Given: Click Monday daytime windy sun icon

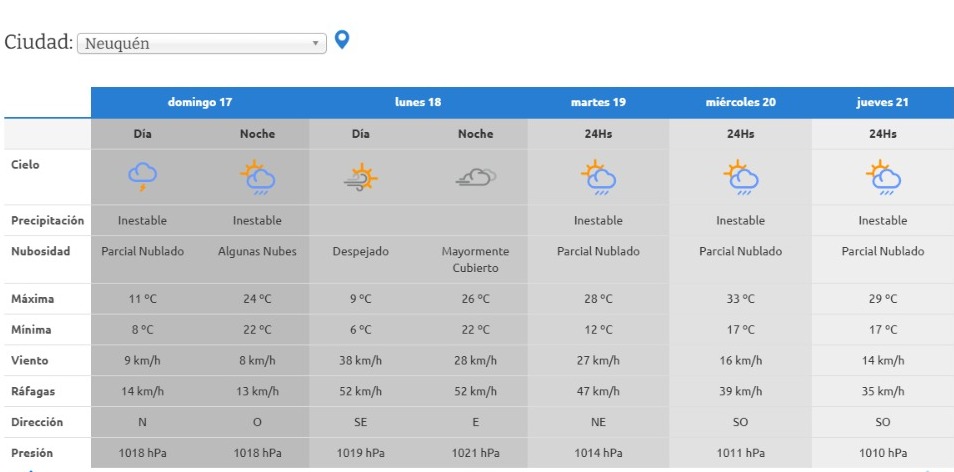Looking at the screenshot, I should pos(360,177).
